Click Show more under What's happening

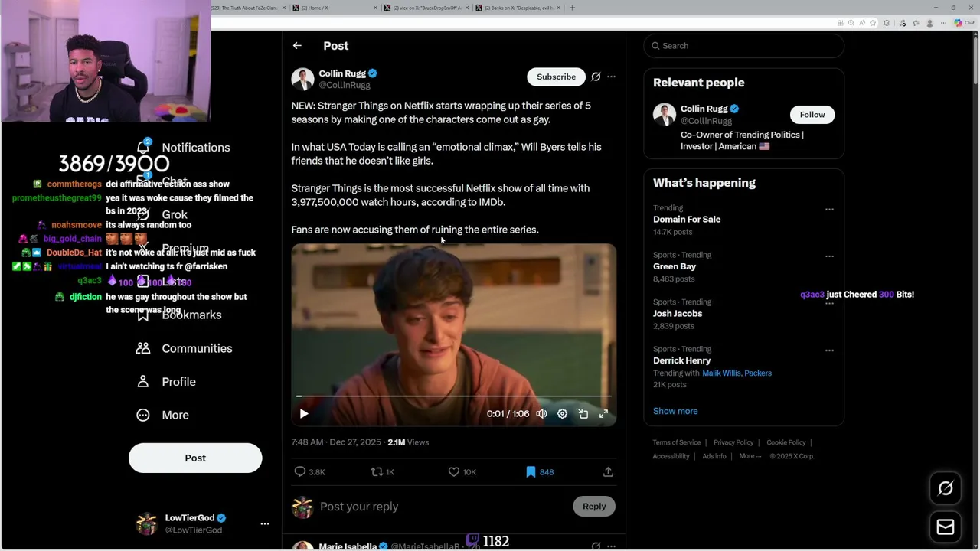tap(675, 411)
